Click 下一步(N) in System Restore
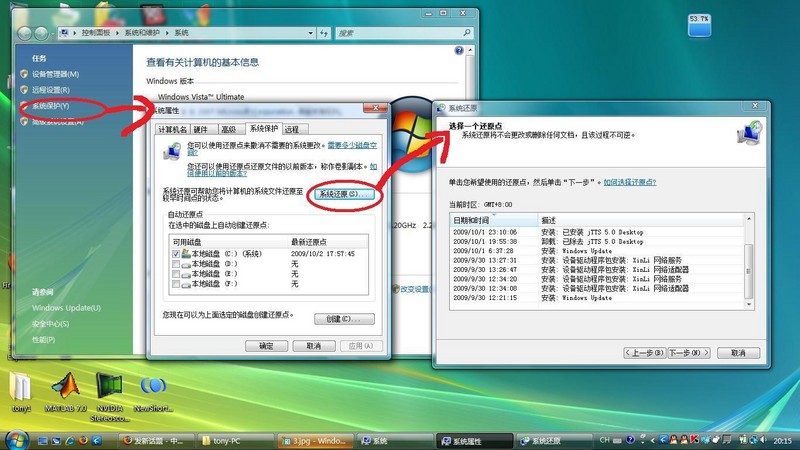The height and width of the screenshot is (450, 800). (689, 353)
